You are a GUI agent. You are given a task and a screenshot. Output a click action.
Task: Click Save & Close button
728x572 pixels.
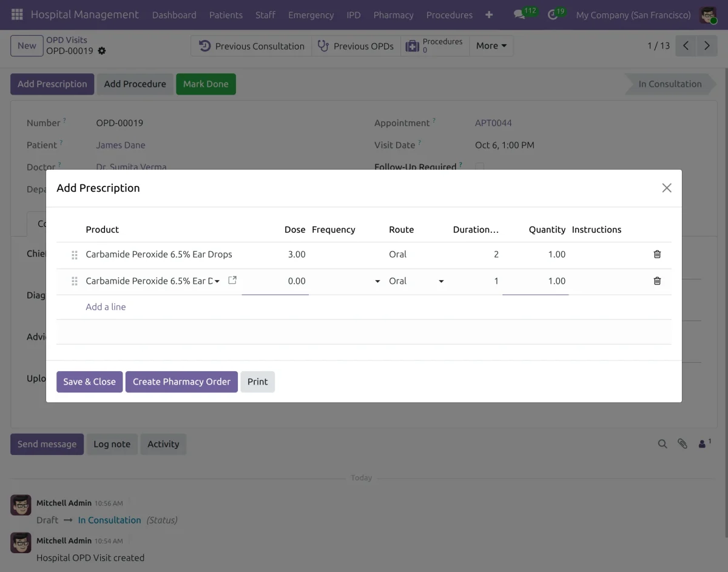[x=89, y=382]
